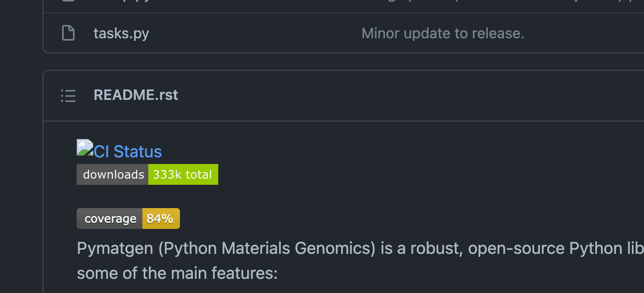This screenshot has height=293, width=644.
Task: Follow the CI Status link text
Action: pyautogui.click(x=128, y=151)
